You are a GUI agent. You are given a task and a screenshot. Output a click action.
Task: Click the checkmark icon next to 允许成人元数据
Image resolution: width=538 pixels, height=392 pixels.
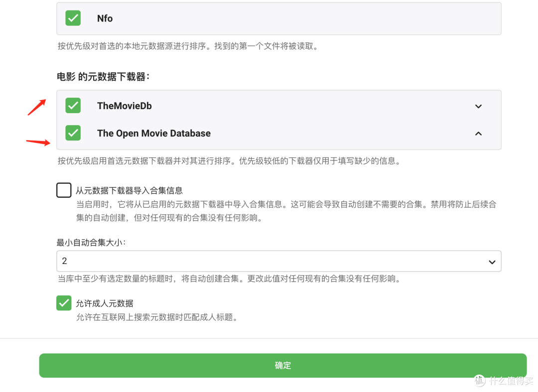(64, 303)
